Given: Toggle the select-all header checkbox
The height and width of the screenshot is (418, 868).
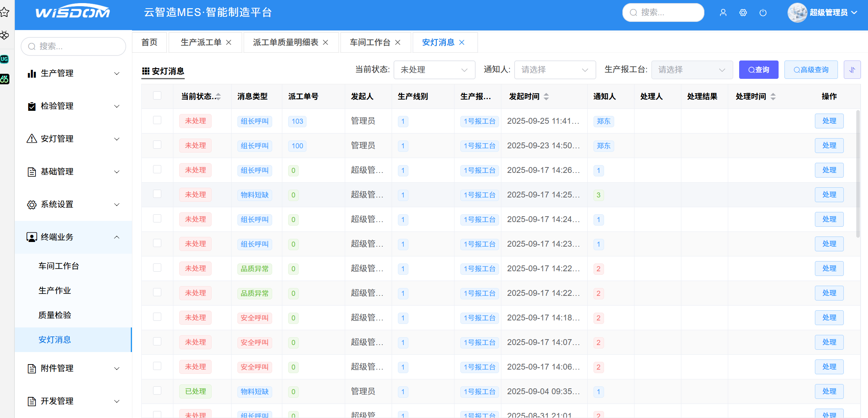Looking at the screenshot, I should [157, 96].
